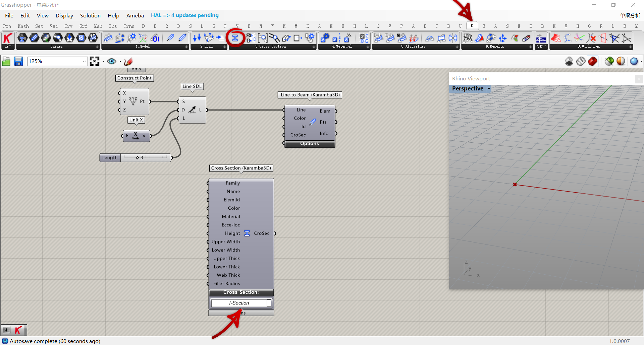The image size is (644, 345).
Task: Open the 125% zoom level dropdown
Action: click(84, 61)
